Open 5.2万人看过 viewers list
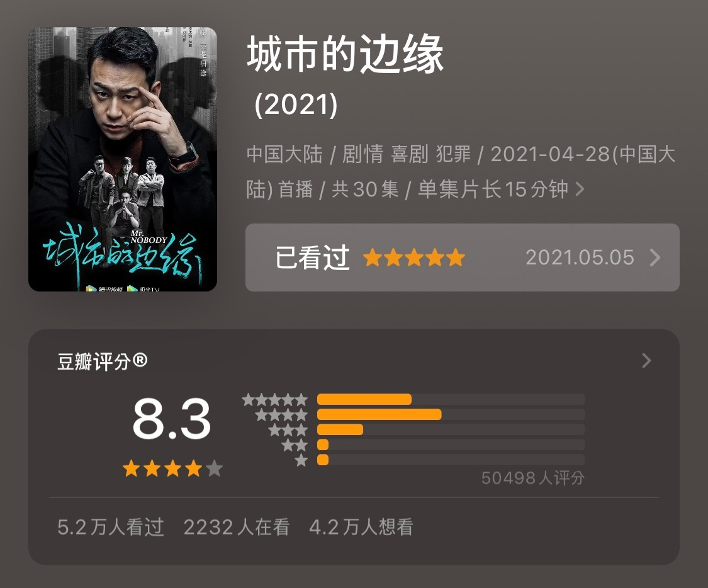 [111, 527]
